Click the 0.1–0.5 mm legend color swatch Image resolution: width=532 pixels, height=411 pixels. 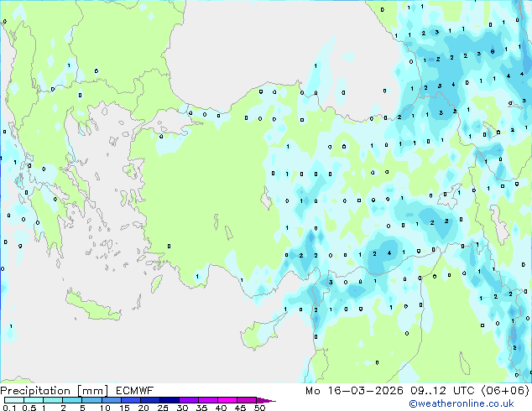pos(14,400)
